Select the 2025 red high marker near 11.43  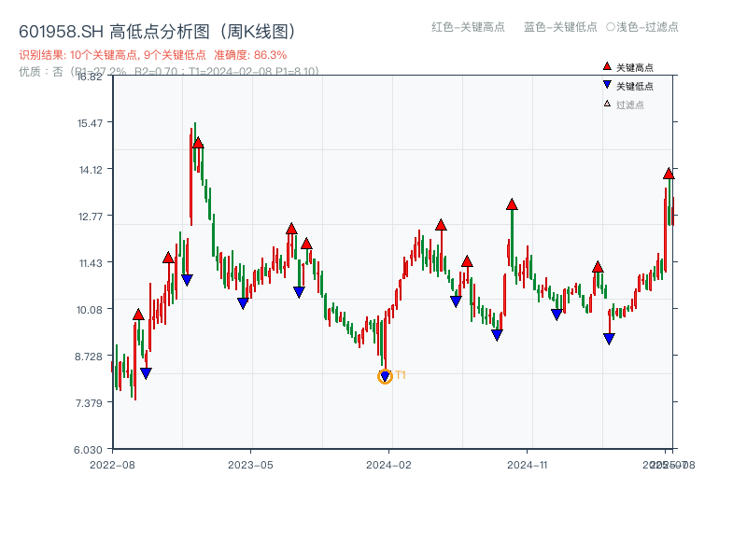(598, 267)
